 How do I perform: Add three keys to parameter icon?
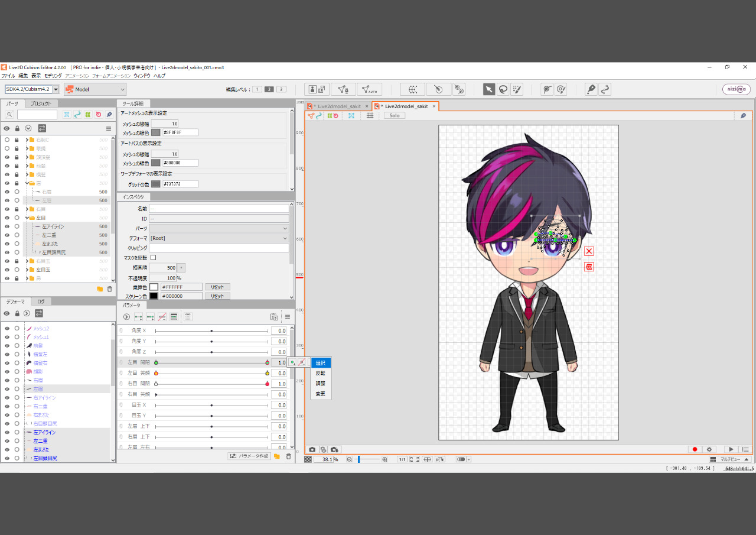151,317
